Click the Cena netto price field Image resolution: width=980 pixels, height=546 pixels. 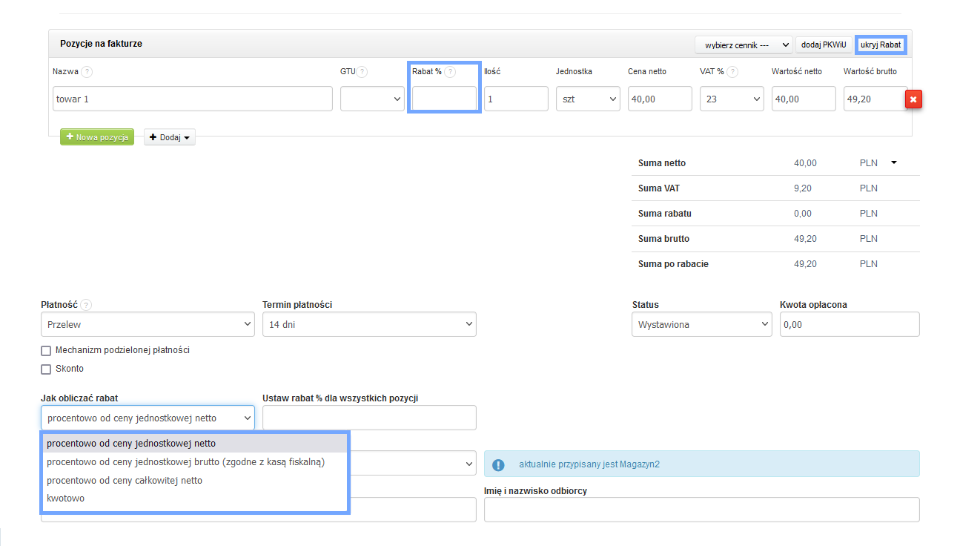click(x=660, y=99)
